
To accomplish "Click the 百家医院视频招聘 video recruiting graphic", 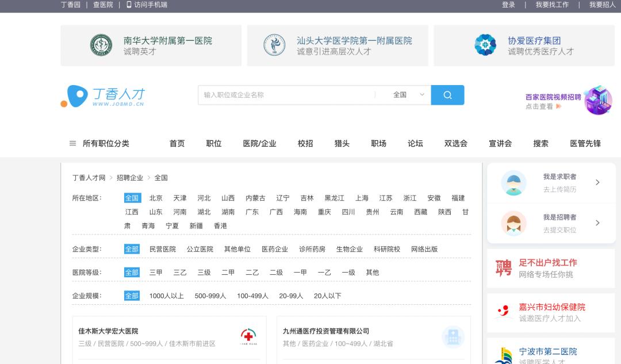I will [x=597, y=100].
